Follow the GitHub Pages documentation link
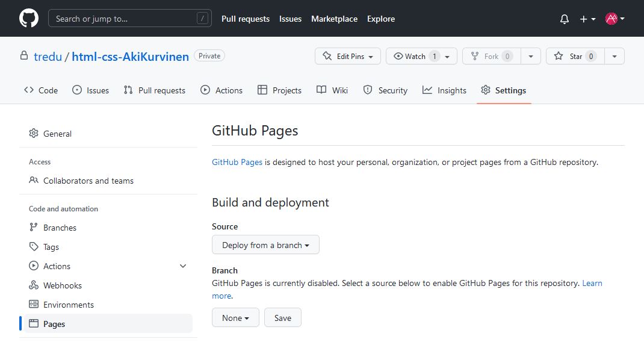Viewport: 644px width, 342px height. coord(237,163)
